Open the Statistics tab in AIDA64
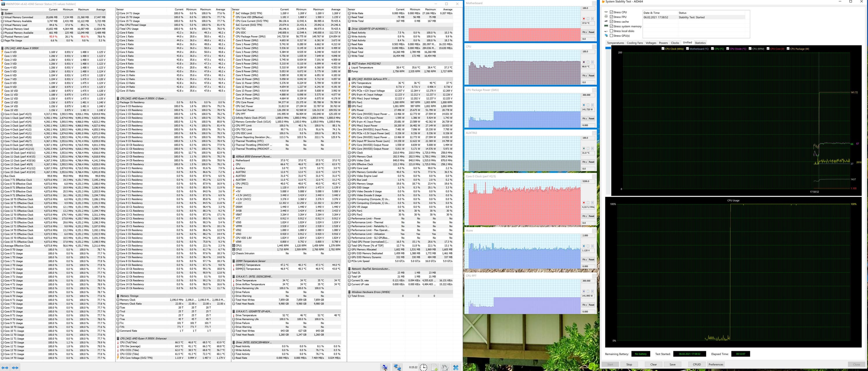The width and height of the screenshot is (868, 371). [x=700, y=43]
